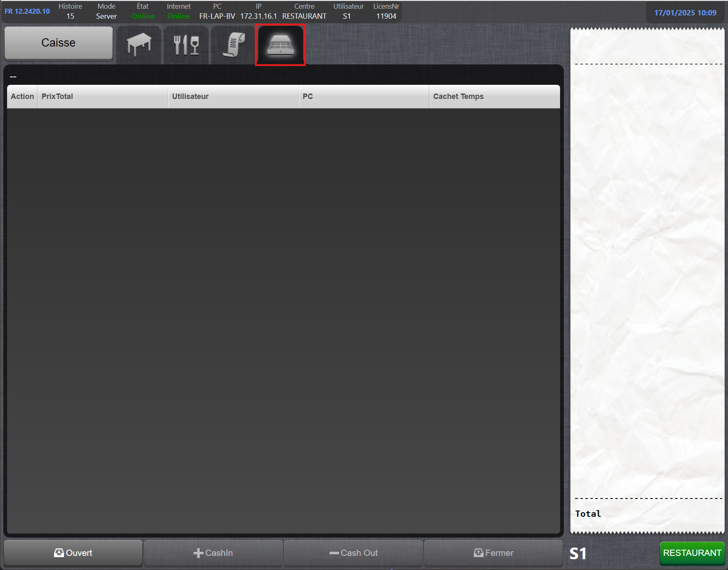This screenshot has height=570, width=728.
Task: Click the Histoire 15 status item
Action: coord(70,11)
